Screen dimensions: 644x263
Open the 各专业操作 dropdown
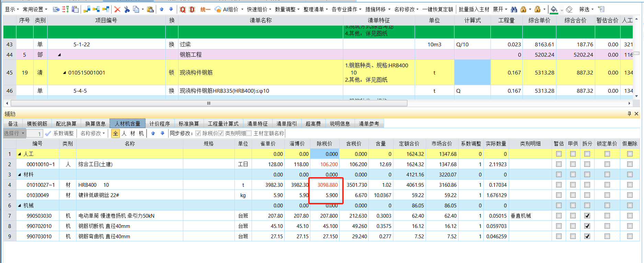click(346, 9)
